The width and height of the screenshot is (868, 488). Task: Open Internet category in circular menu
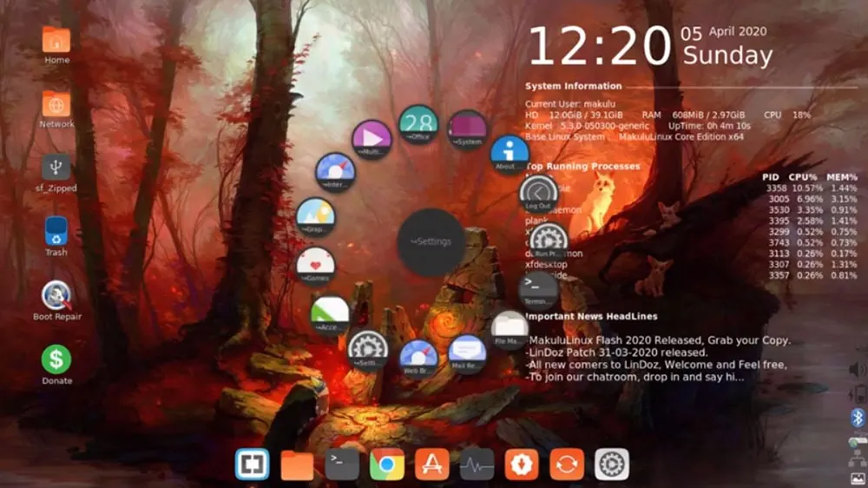pyautogui.click(x=335, y=172)
